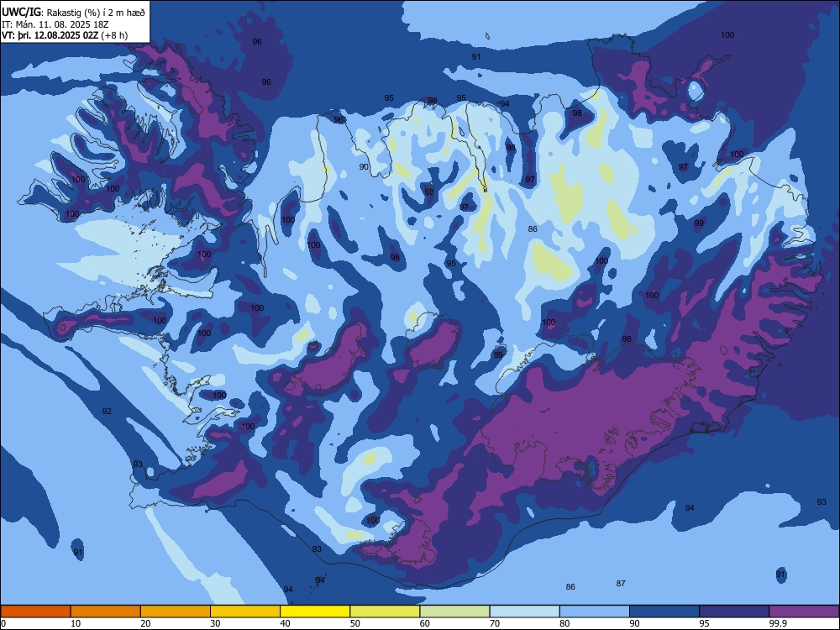
Task: Click the '80' legend scale label
Action: 564,623
